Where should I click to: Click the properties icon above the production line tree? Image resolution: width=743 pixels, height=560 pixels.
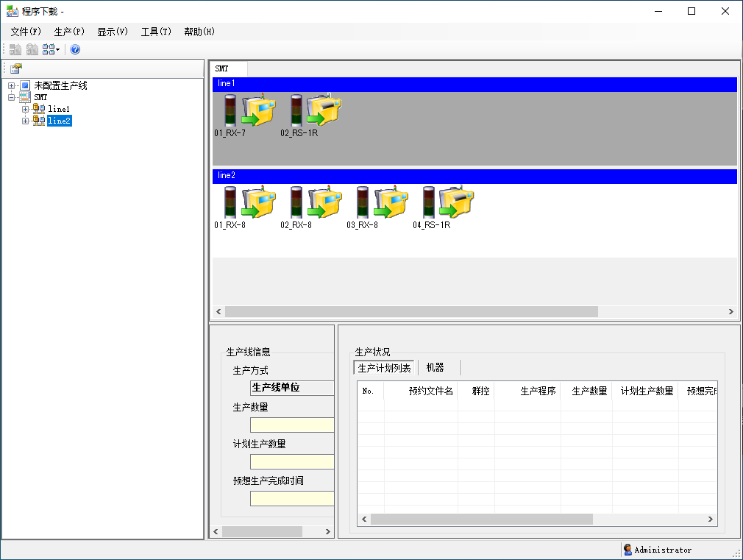[x=15, y=68]
